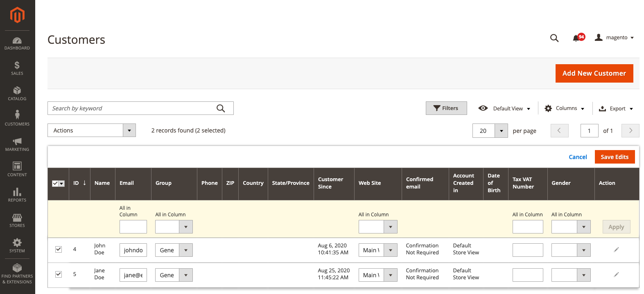Image resolution: width=644 pixels, height=294 pixels.
Task: Click the notifications bell icon
Action: [576, 38]
